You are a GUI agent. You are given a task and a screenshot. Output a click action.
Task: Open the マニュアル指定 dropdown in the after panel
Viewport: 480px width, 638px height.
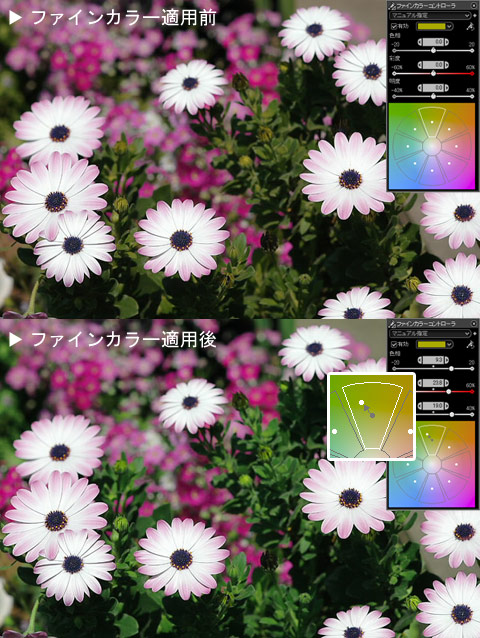point(430,334)
